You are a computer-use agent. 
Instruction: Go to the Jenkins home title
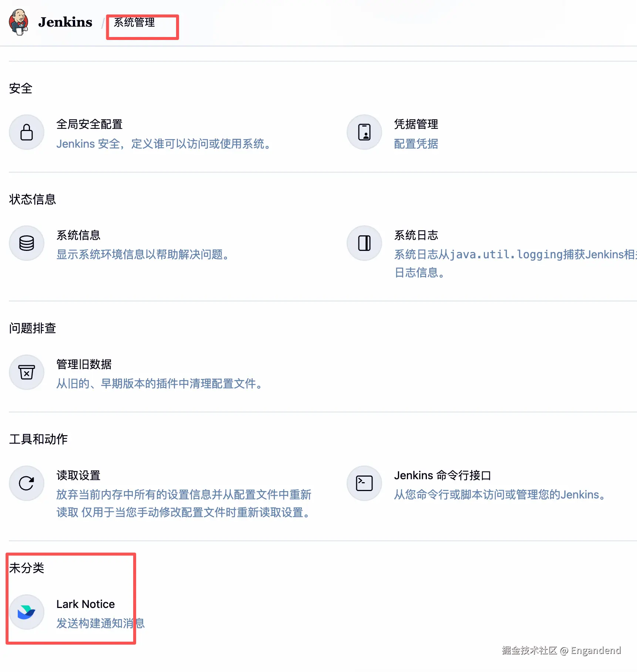click(65, 22)
